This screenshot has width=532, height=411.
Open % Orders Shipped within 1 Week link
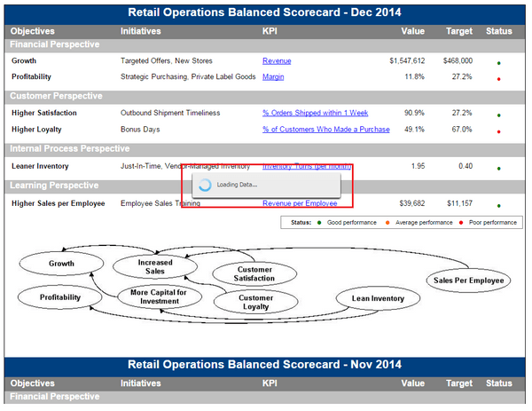[x=315, y=113]
